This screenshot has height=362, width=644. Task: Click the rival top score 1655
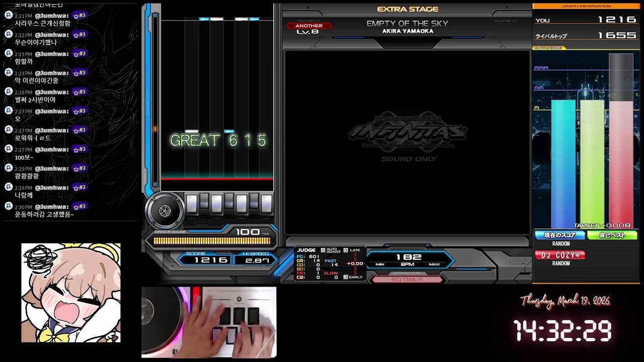[617, 35]
